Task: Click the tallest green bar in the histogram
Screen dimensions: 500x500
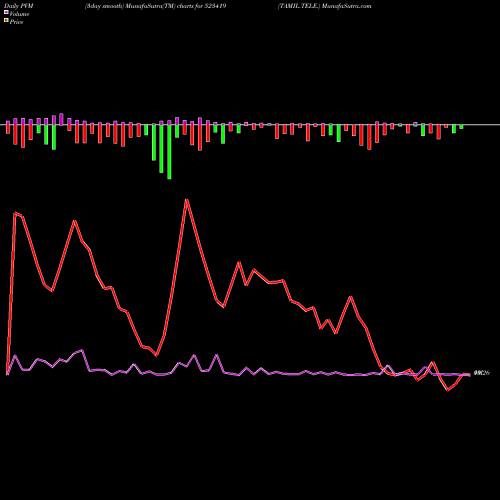Action: 169,152
